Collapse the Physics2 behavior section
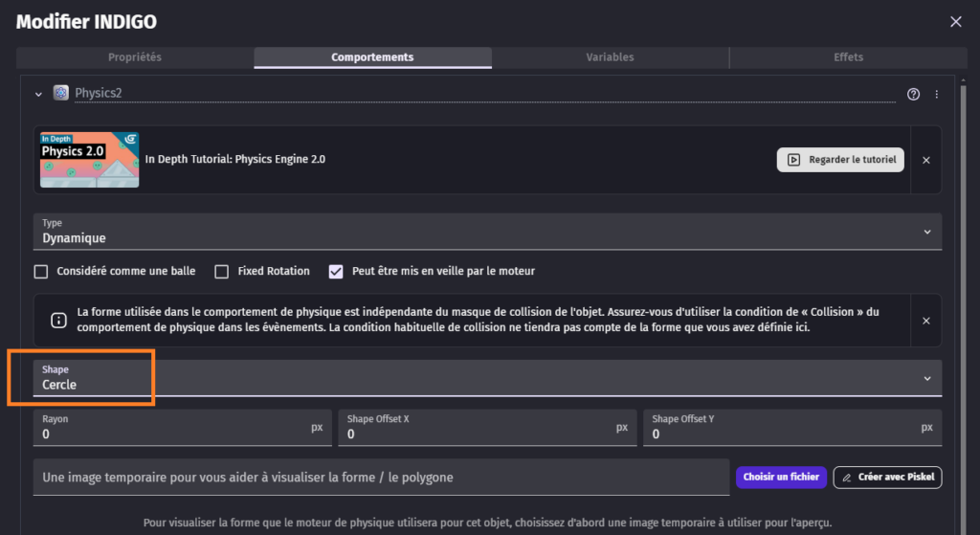 (38, 94)
